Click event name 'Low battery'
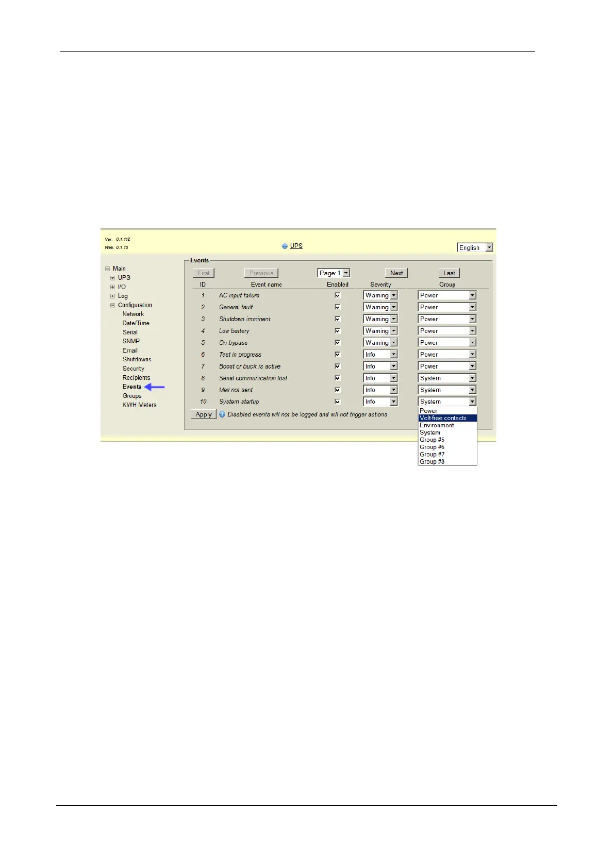 pos(234,331)
